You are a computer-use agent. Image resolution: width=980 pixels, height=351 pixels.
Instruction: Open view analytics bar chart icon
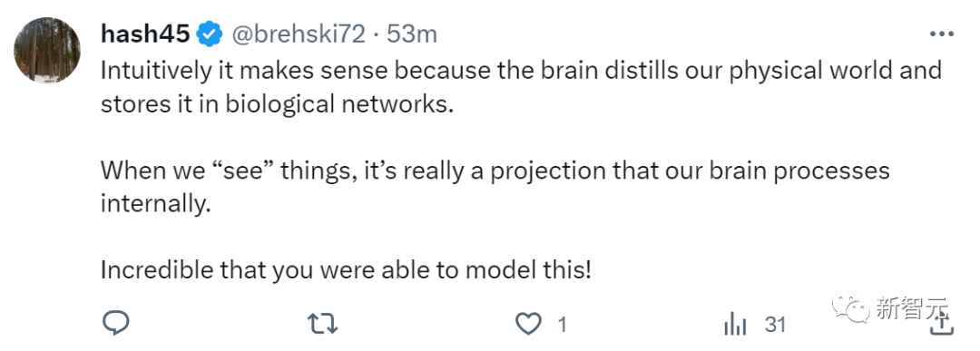(x=736, y=324)
